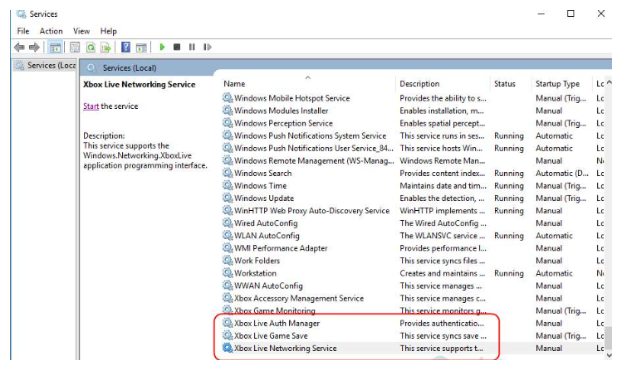Click gear icon of Xbox Live Auth Manager
Image resolution: width=627 pixels, height=374 pixels.
coord(228,323)
